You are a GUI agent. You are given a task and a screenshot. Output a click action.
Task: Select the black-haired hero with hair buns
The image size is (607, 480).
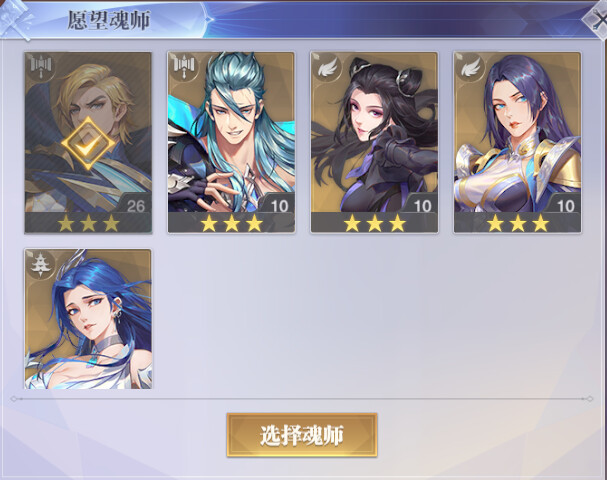coord(374,142)
